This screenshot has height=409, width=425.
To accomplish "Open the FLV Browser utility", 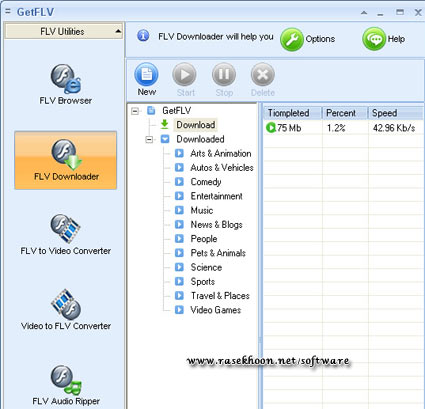I will 66,85.
